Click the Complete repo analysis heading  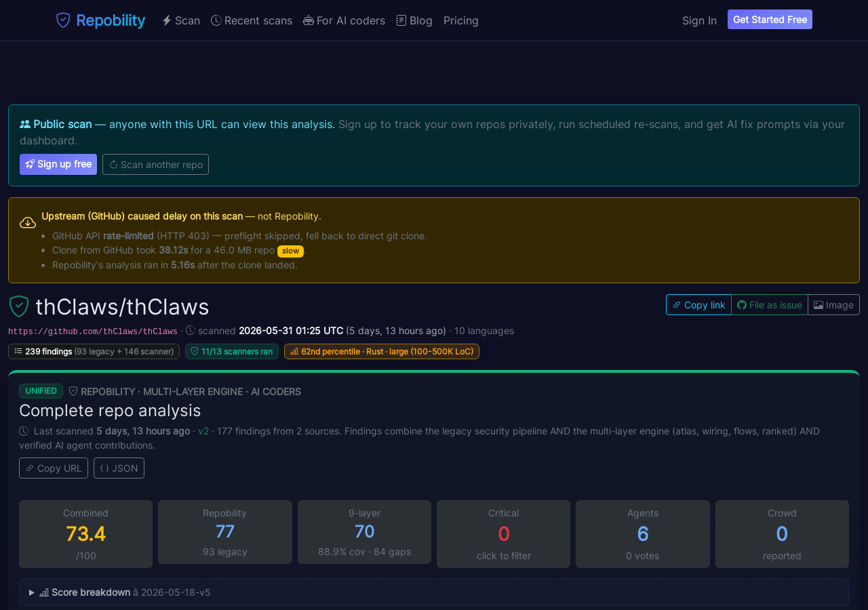tap(110, 411)
